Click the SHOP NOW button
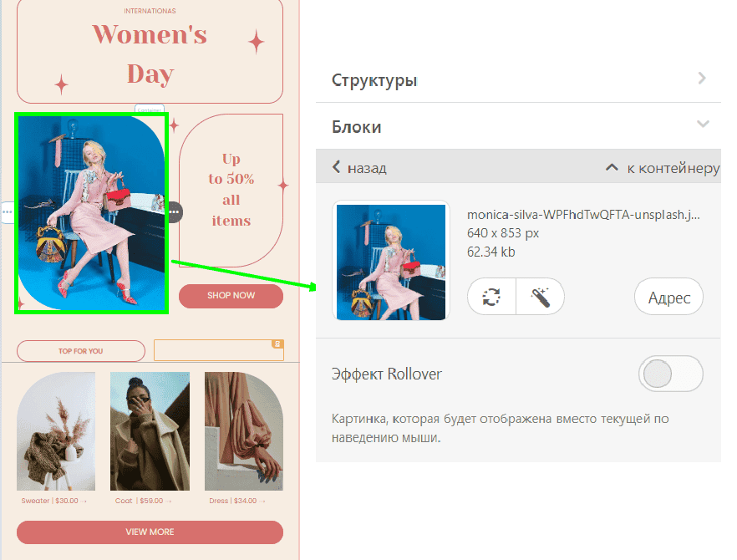Viewport: 737px width, 560px height. tap(231, 296)
